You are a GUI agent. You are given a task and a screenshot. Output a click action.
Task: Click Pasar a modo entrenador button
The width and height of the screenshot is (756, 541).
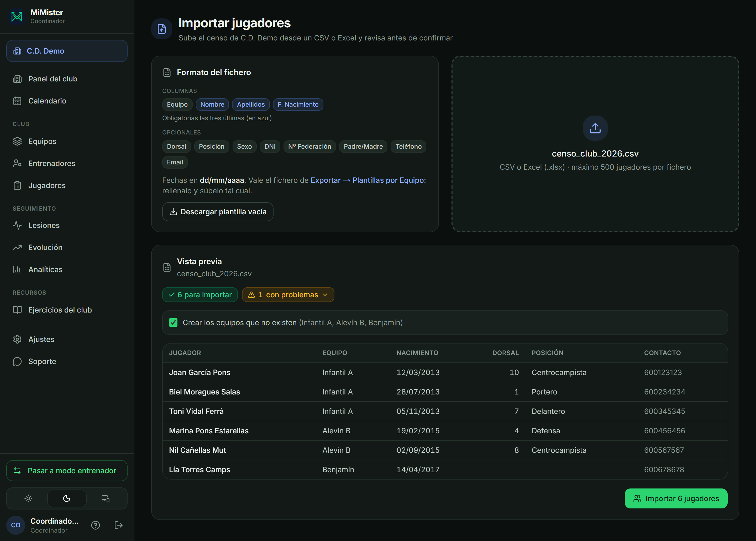tap(67, 471)
